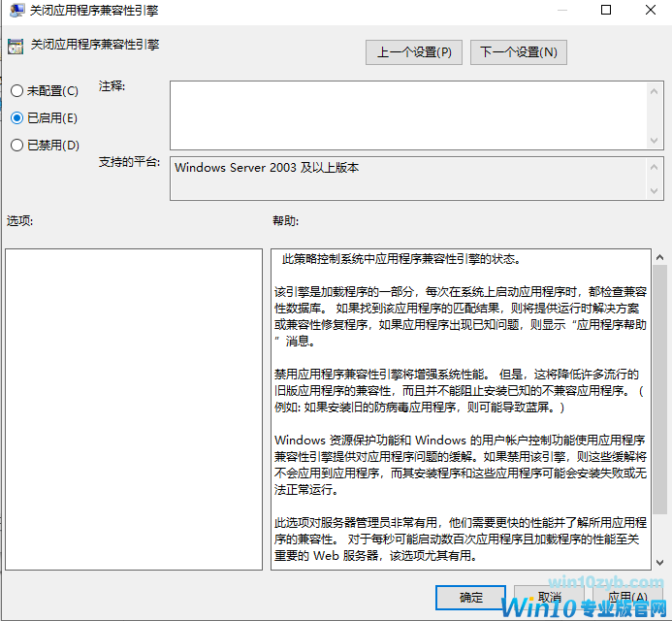Click the 选项: options pane
This screenshot has width=672, height=621.
tap(134, 409)
